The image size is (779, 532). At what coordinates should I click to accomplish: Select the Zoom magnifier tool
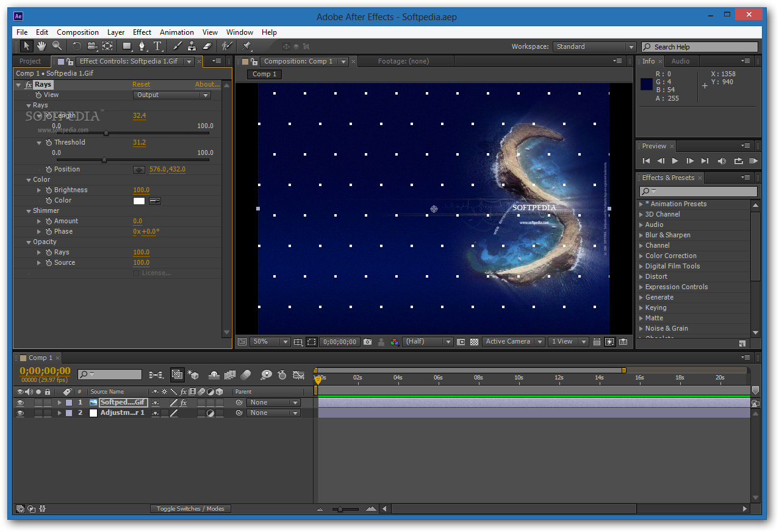tap(57, 46)
